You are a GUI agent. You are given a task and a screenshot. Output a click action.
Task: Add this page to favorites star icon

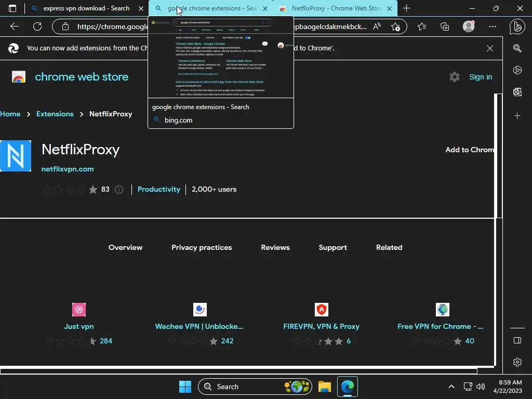[x=395, y=26]
